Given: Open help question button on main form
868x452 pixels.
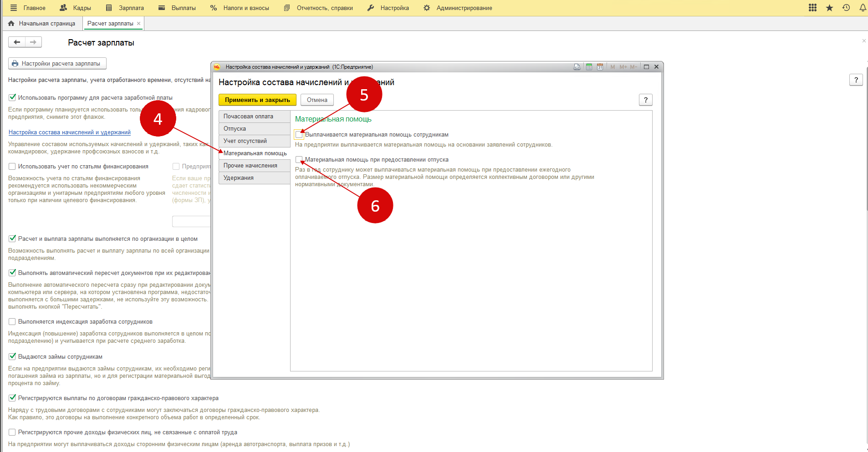Looking at the screenshot, I should [856, 80].
